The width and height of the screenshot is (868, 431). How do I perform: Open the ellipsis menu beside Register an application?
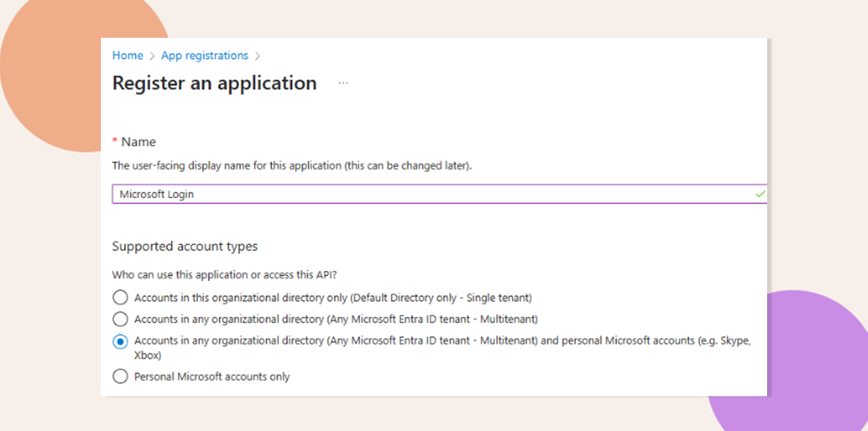point(343,83)
